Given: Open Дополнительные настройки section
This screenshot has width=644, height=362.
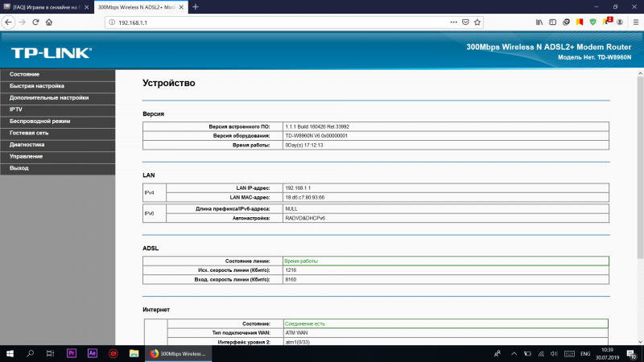Looking at the screenshot, I should (x=49, y=97).
